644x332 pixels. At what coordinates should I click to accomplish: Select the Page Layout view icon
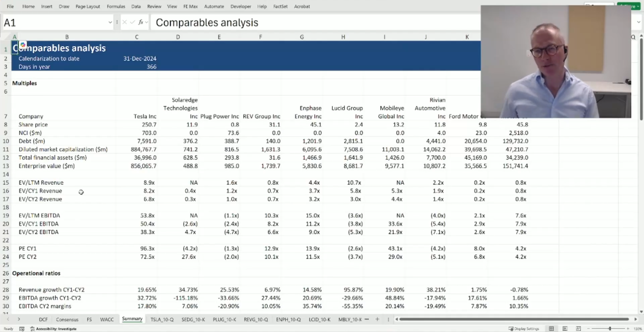pyautogui.click(x=565, y=328)
